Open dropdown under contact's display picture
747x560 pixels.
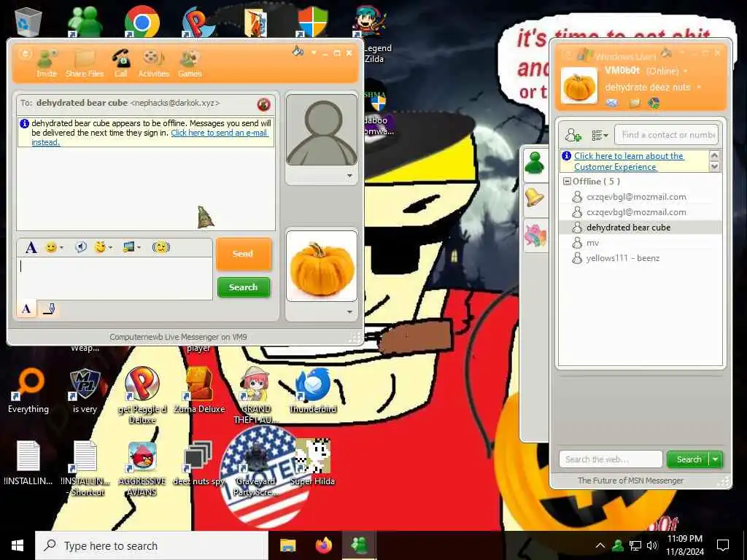pos(349,176)
